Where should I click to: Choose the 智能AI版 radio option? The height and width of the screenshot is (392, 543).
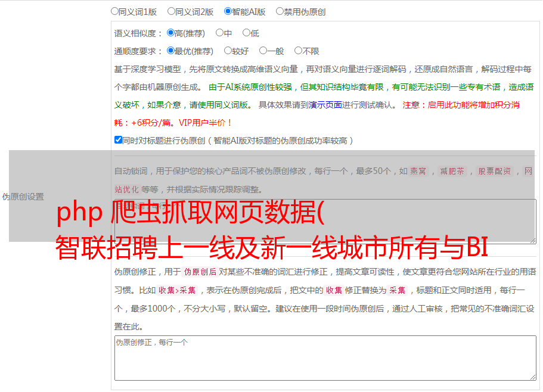point(228,11)
